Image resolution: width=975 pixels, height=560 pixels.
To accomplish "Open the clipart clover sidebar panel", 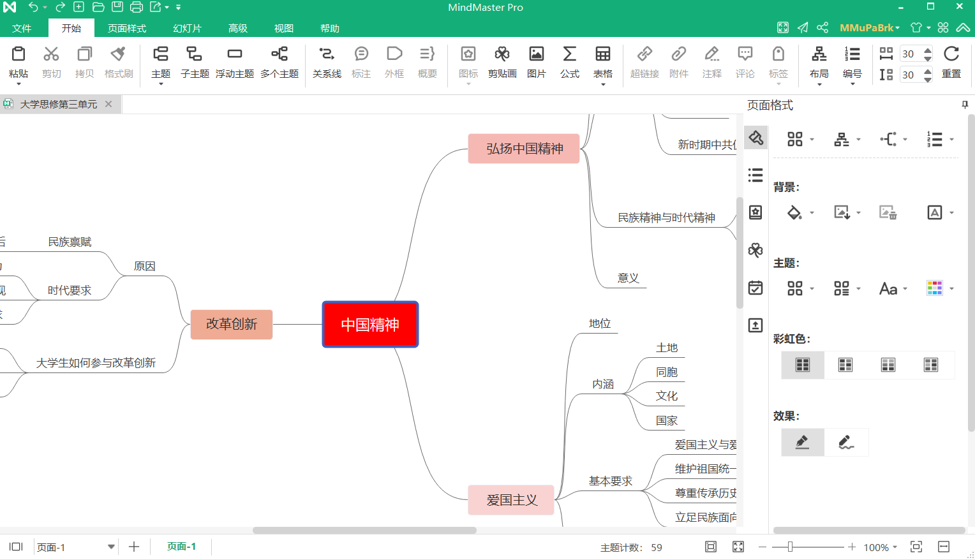I will [x=755, y=250].
